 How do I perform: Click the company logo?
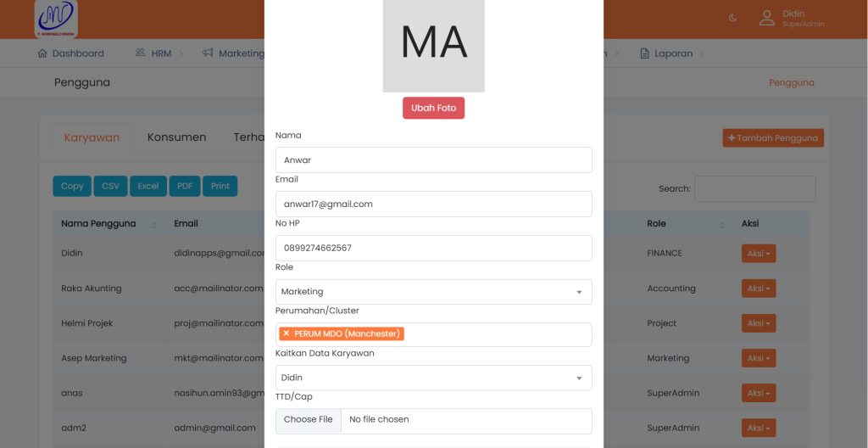[56, 19]
